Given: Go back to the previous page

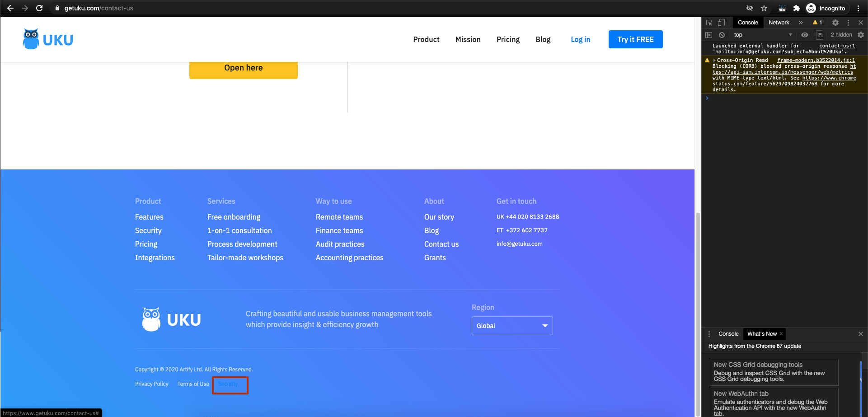Looking at the screenshot, I should 10,8.
